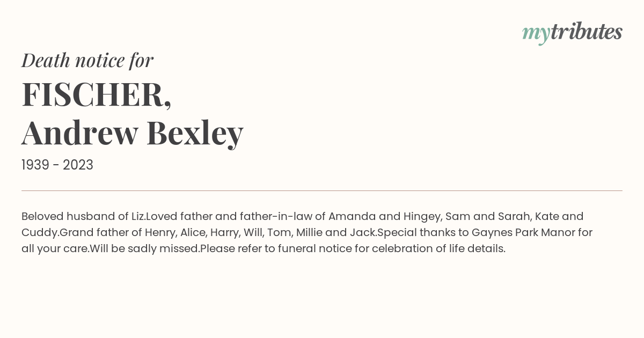This screenshot has width=644, height=338.
Task: Click "Will be sadly missed" sentence
Action: click(x=144, y=249)
